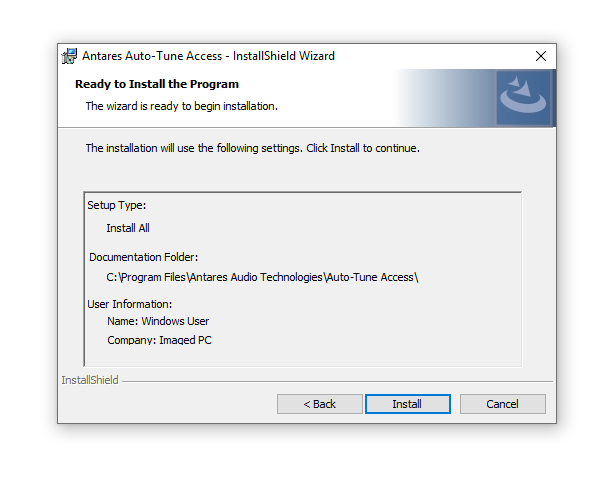Click the Auto-Tune Access folder path
This screenshot has width=614, height=481.
tap(262, 277)
